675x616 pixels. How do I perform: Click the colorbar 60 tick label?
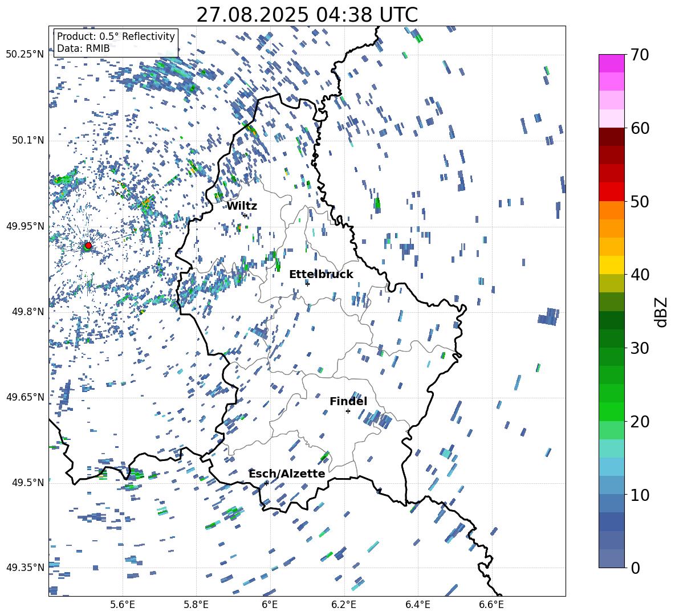coord(640,128)
